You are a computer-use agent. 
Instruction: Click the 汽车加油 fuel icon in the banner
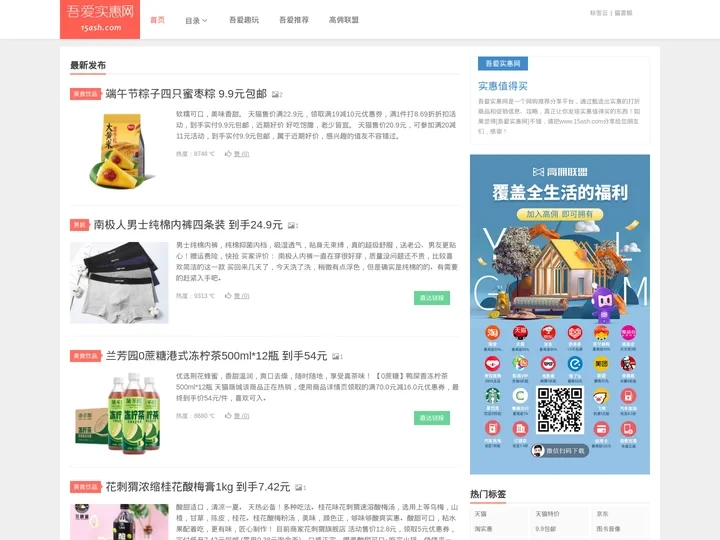pos(628,396)
